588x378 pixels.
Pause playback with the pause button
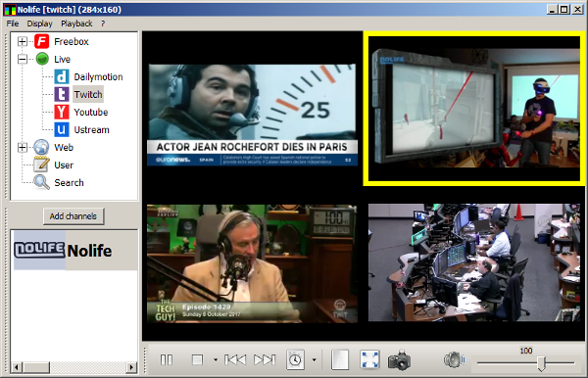[x=167, y=360]
